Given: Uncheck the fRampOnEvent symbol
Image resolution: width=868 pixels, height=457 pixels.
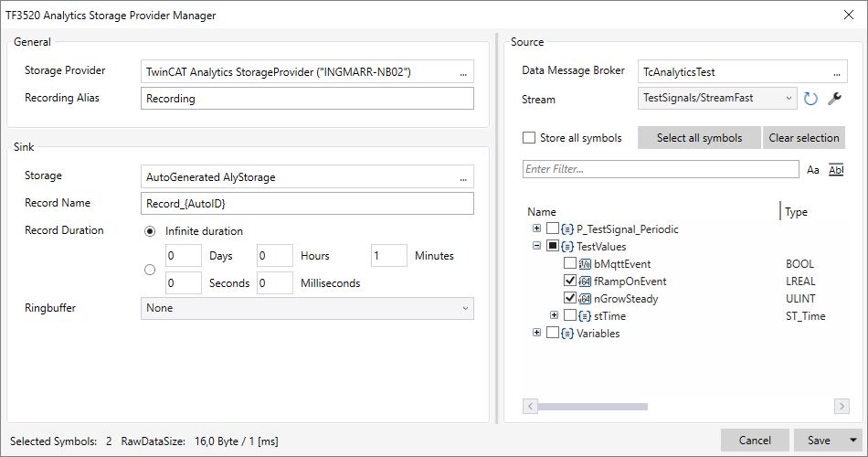Looking at the screenshot, I should (570, 282).
